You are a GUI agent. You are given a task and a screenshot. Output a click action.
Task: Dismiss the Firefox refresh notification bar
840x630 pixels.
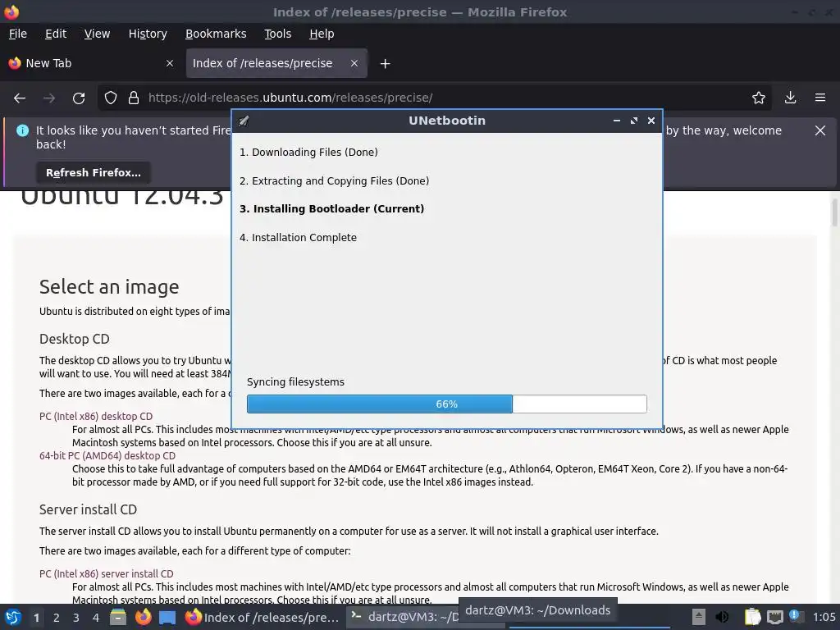820,130
